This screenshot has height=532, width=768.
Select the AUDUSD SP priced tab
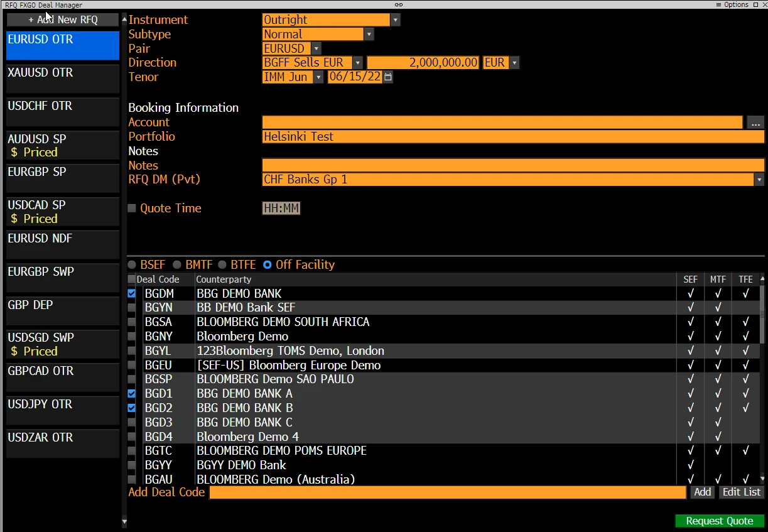click(x=62, y=145)
